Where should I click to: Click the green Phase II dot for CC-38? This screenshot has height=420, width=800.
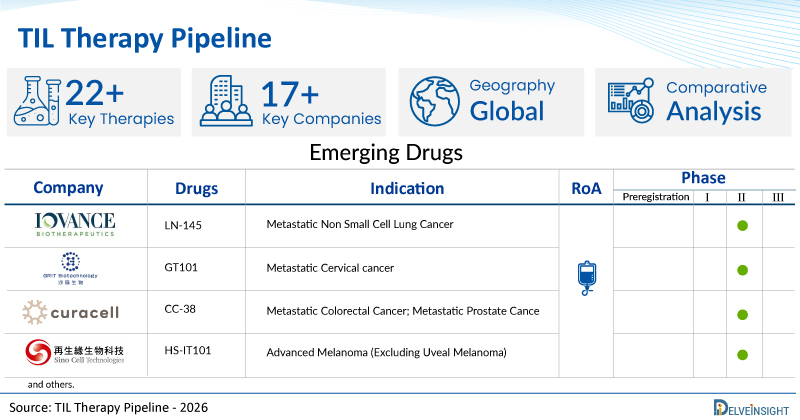coord(742,314)
